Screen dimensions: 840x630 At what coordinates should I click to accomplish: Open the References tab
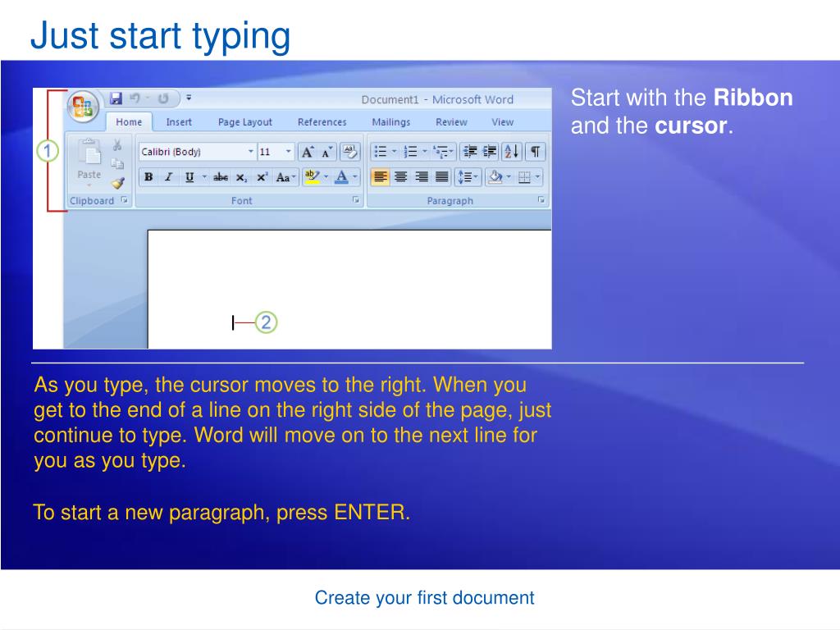pos(322,122)
